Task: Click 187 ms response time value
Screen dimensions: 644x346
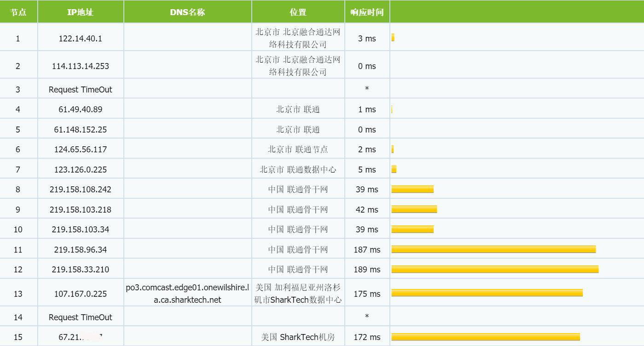Action: (367, 250)
